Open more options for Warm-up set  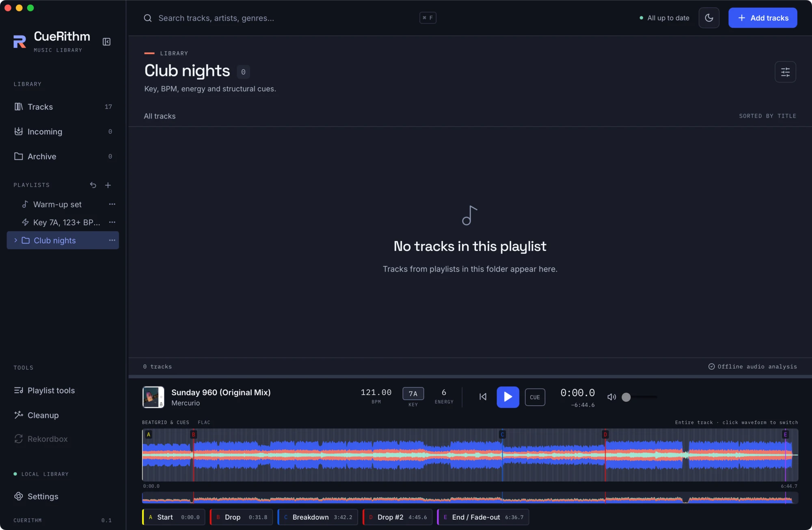[x=112, y=205]
